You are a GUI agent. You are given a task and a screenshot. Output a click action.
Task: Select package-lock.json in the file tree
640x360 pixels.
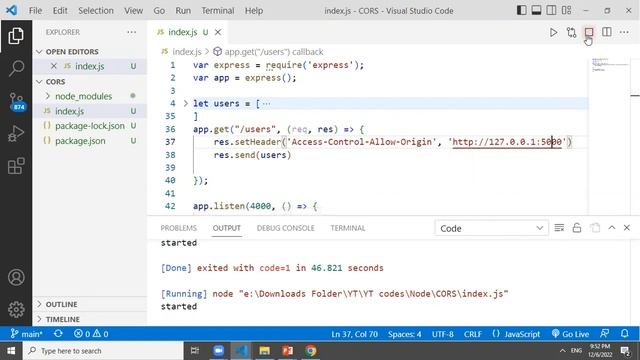tap(90, 126)
